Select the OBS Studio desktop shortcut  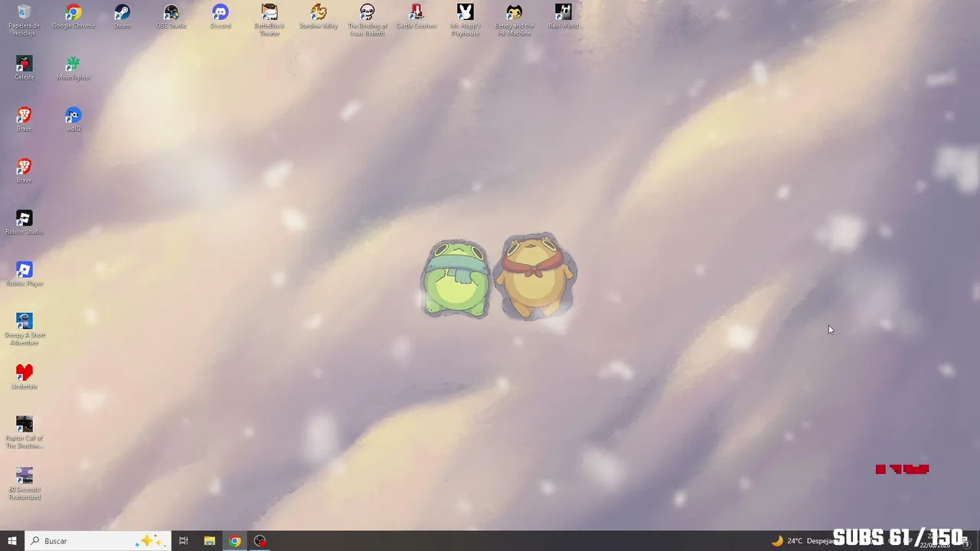click(x=171, y=17)
